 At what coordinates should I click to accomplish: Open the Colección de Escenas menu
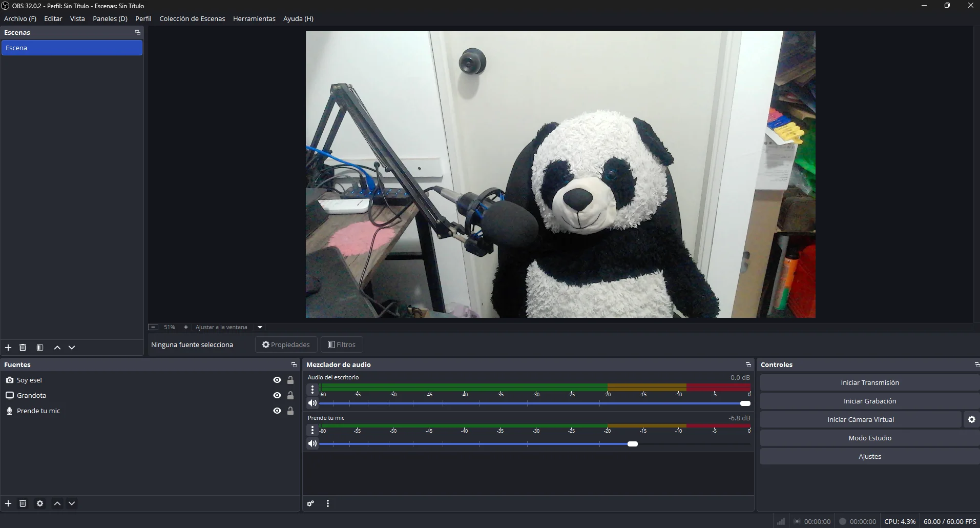click(192, 18)
